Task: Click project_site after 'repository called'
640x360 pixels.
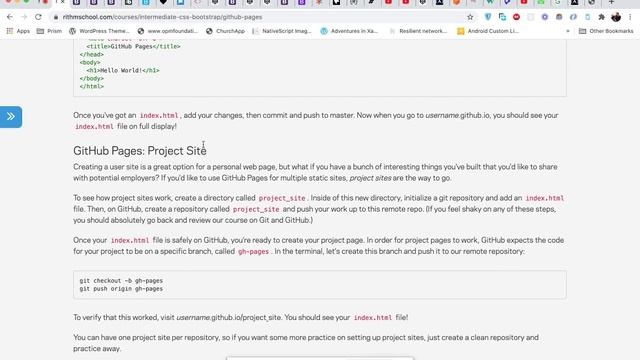Action: tap(256, 209)
